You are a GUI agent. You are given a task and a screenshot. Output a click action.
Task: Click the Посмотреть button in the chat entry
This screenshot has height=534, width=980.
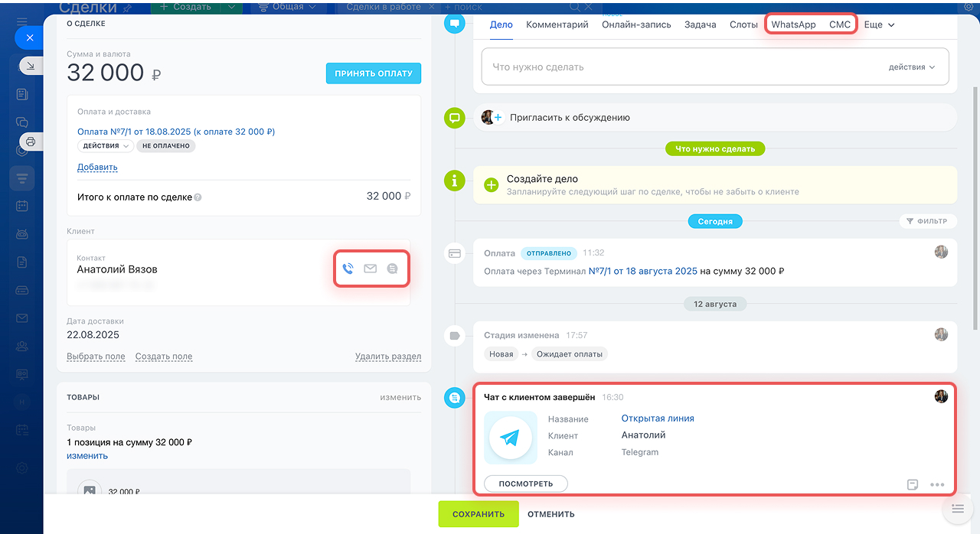(x=525, y=484)
